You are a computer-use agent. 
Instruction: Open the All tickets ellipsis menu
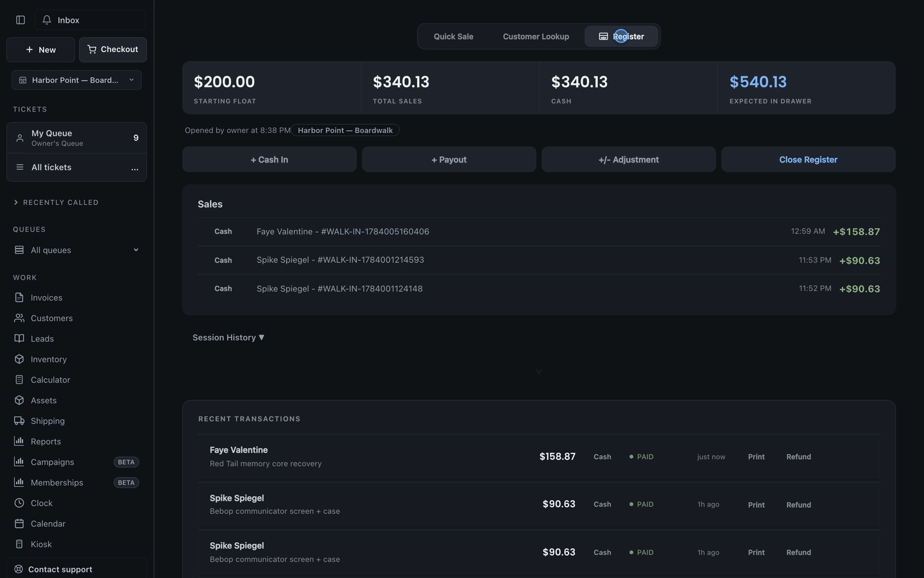point(135,168)
